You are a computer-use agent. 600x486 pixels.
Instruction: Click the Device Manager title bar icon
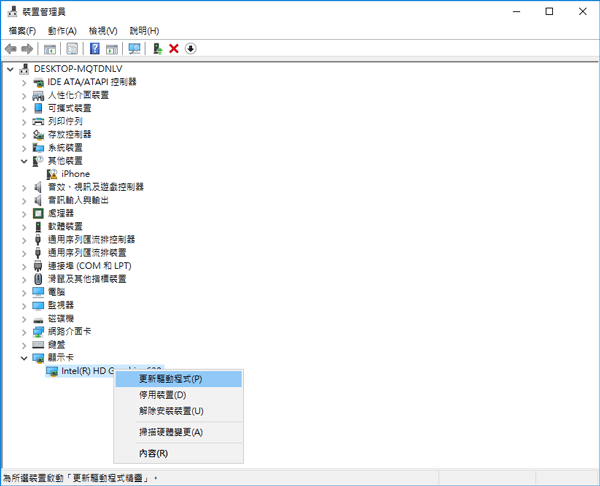tap(13, 11)
